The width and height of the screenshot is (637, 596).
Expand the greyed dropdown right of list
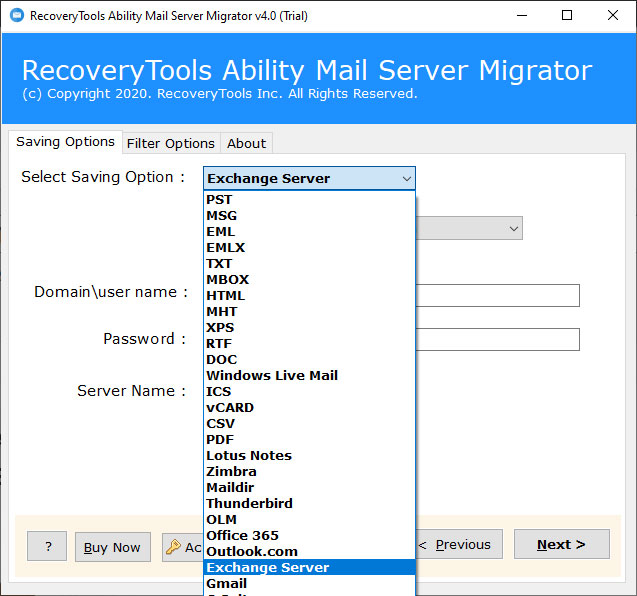click(513, 229)
